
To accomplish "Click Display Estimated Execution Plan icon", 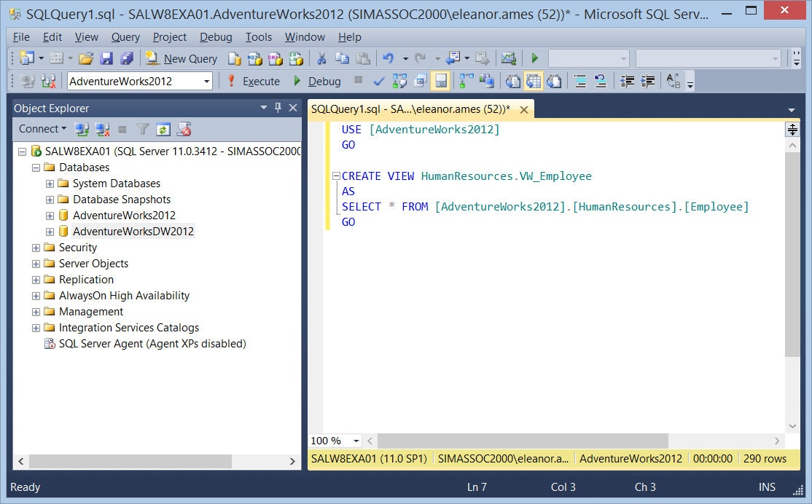I will click(399, 82).
